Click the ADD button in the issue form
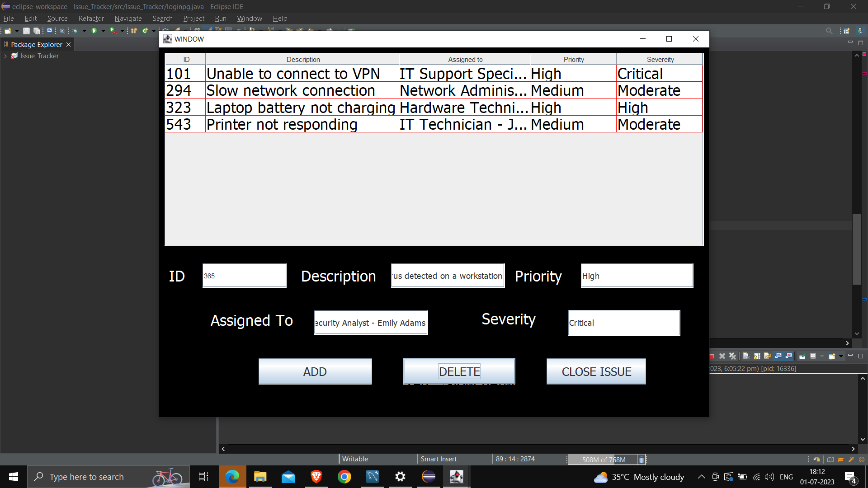 (x=315, y=371)
